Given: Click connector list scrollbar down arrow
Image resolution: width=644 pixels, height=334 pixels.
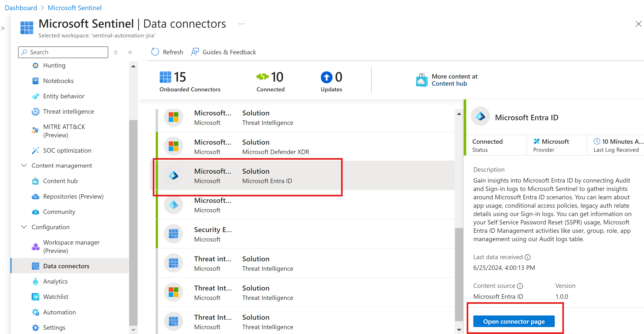Looking at the screenshot, I should coord(459,330).
